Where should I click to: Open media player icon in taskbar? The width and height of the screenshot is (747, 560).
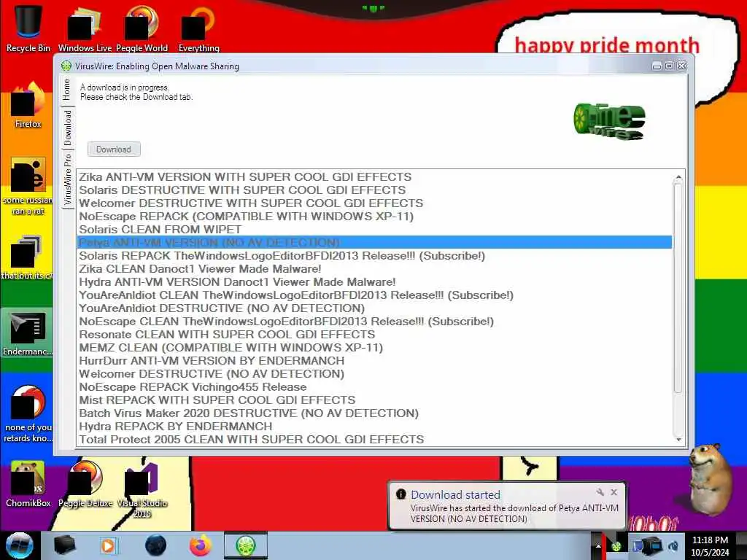pos(109,545)
